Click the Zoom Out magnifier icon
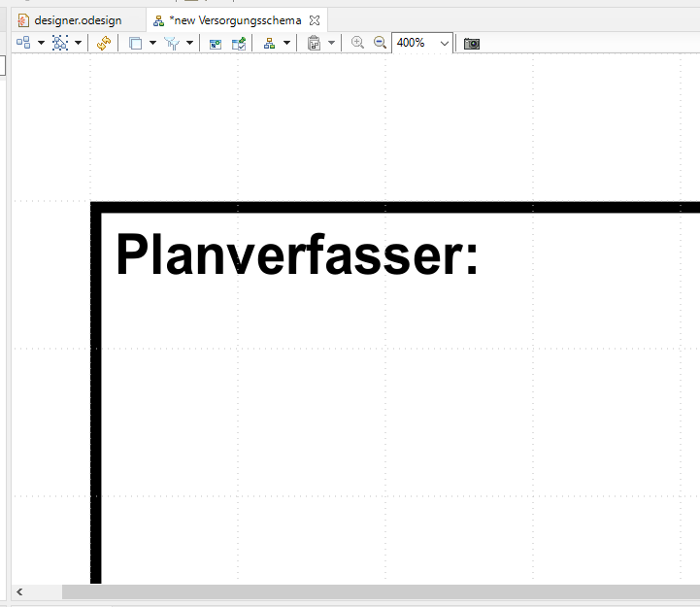 (x=380, y=43)
